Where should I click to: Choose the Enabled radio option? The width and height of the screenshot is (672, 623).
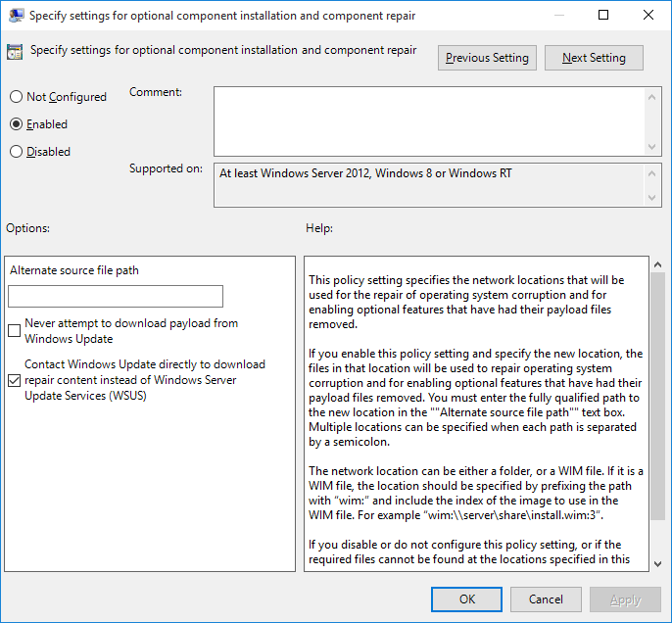tap(16, 124)
